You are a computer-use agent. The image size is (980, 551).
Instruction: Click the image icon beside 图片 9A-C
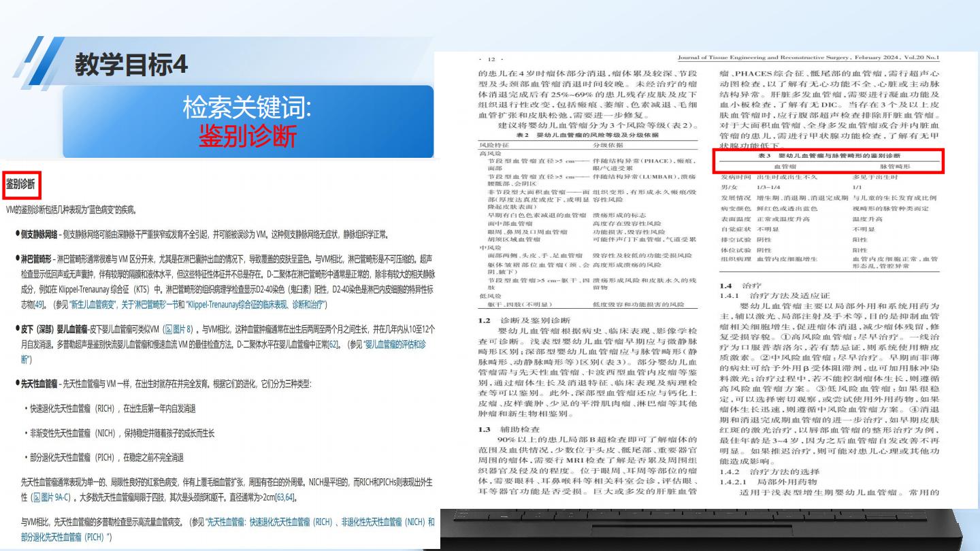pos(37,497)
